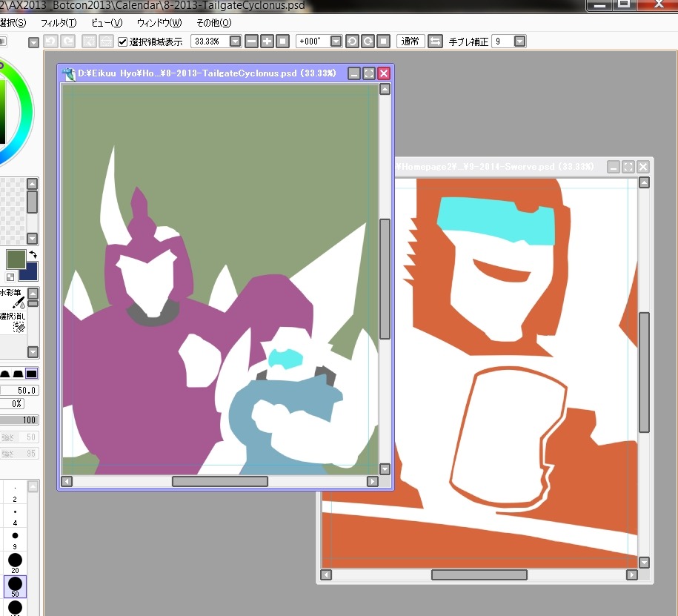Open the その他(O) menu
The width and height of the screenshot is (678, 616).
[x=213, y=23]
